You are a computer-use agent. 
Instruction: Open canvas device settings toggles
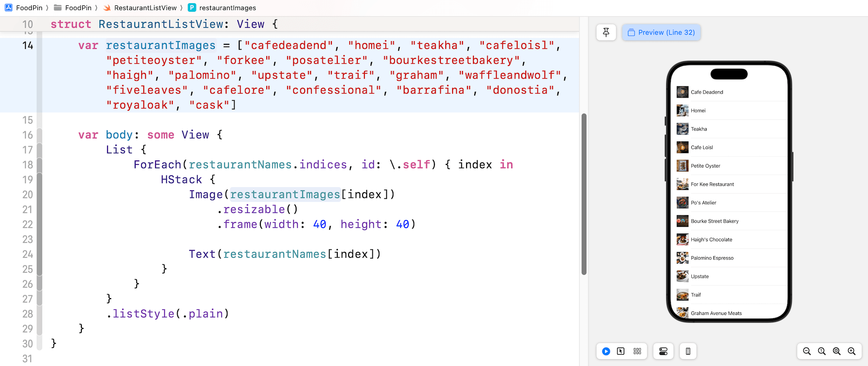[663, 351]
